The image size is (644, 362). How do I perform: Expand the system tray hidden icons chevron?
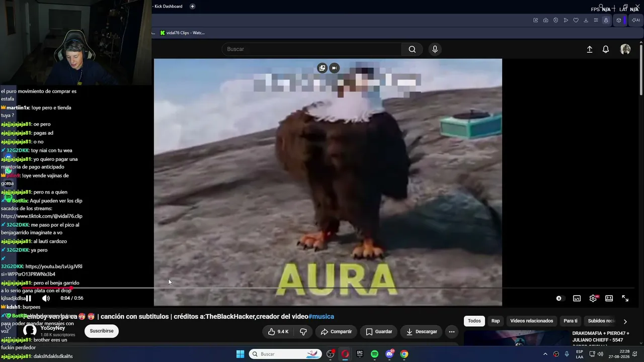tap(545, 354)
